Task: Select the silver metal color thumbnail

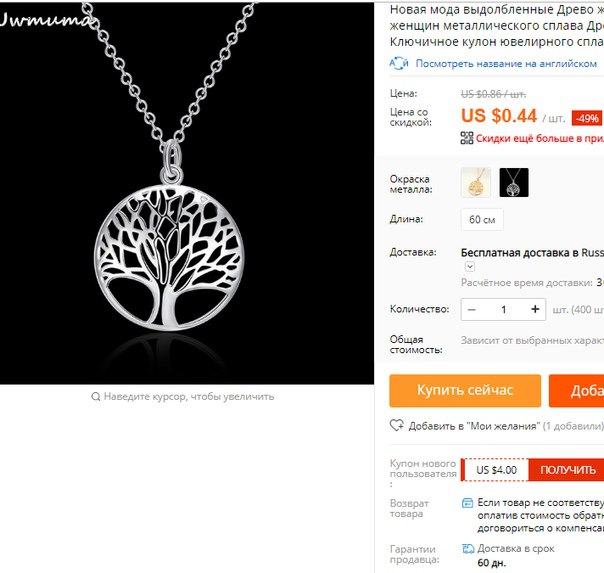Action: pos(514,183)
